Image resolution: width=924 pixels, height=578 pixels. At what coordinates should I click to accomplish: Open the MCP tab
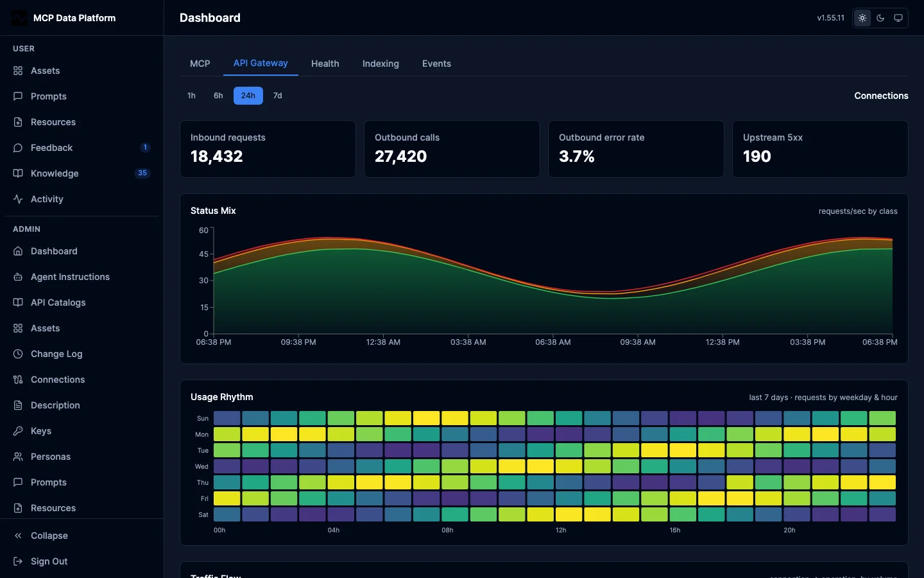[x=200, y=64]
